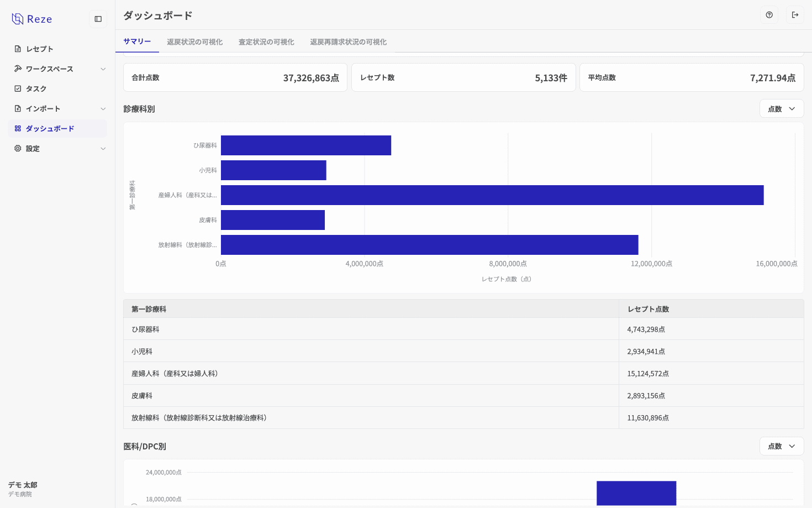Click the ワークスペース tool icon in the sidebar
Viewport: 812px width, 508px height.
tap(18, 69)
